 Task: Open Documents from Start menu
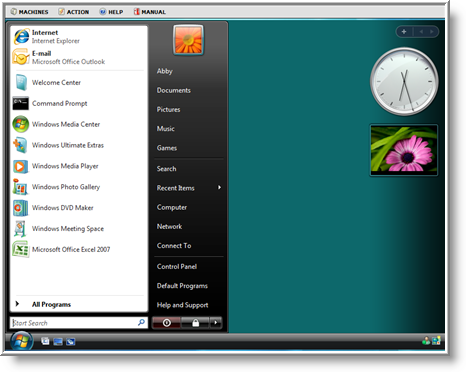coord(174,90)
